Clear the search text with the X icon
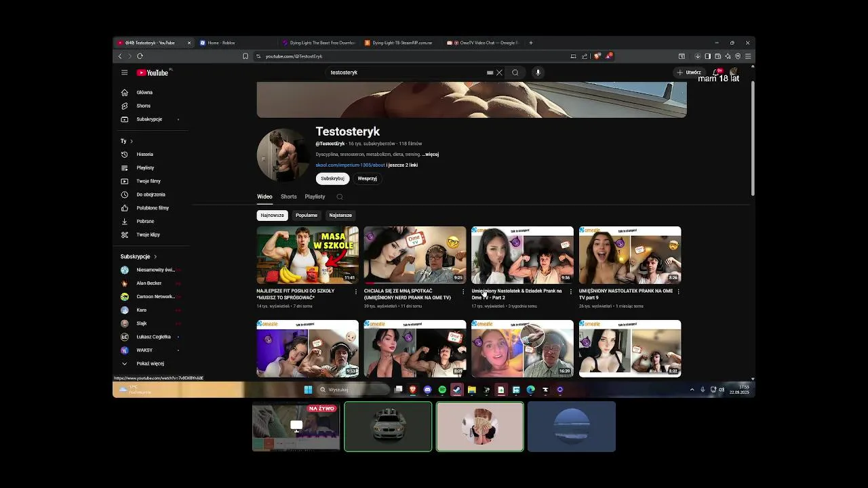This screenshot has width=868, height=488. coord(499,73)
